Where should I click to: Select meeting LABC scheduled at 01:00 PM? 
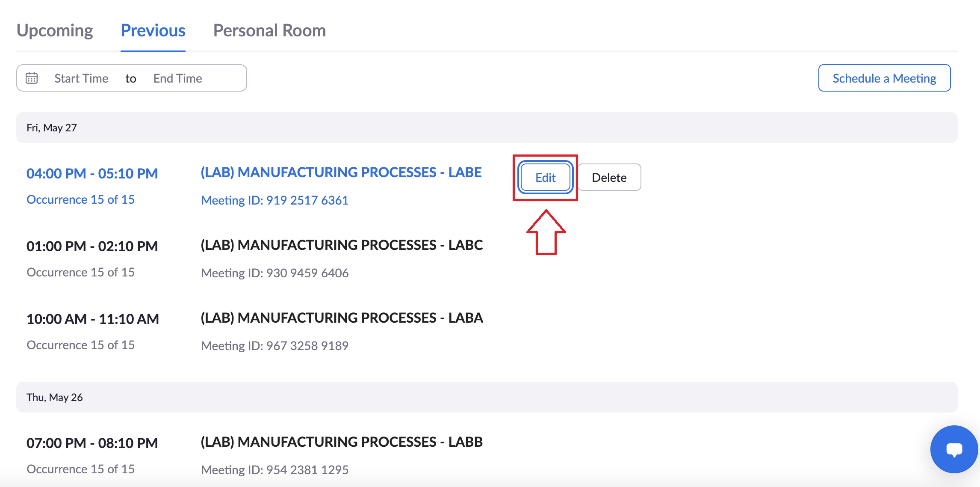342,245
